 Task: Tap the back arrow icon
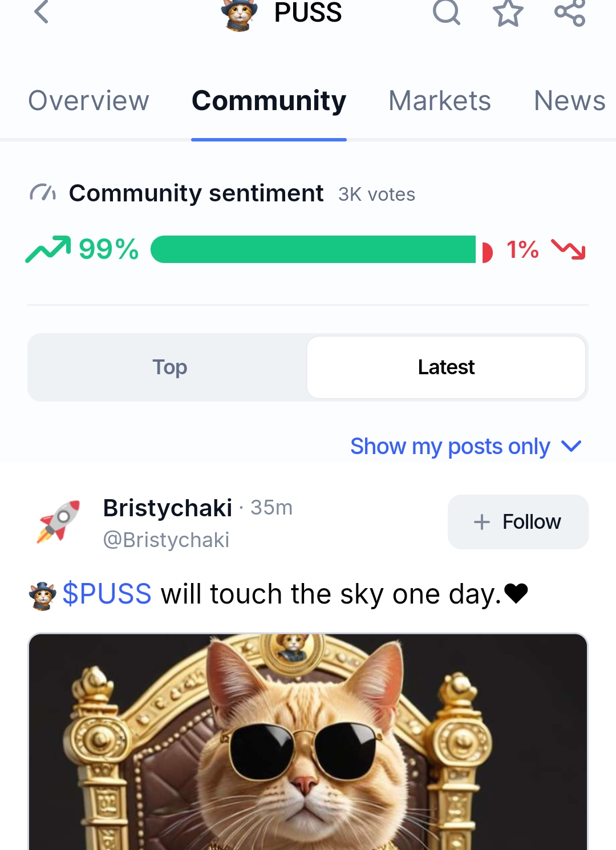point(42,11)
